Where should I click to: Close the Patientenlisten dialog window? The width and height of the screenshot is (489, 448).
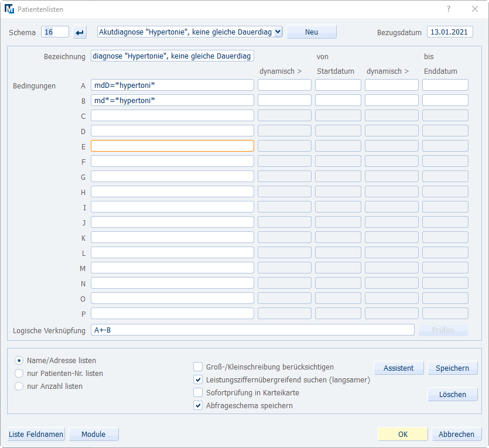click(x=474, y=9)
